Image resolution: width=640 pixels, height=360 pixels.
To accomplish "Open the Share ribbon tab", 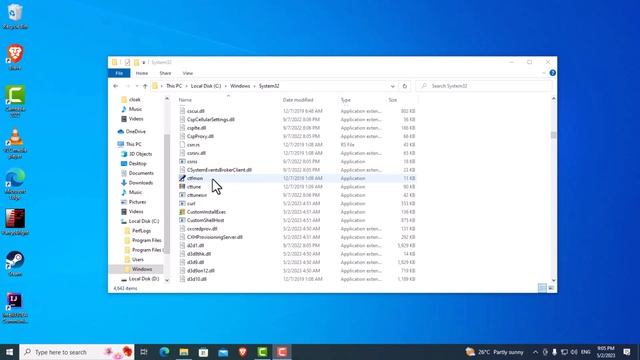I will [165, 73].
